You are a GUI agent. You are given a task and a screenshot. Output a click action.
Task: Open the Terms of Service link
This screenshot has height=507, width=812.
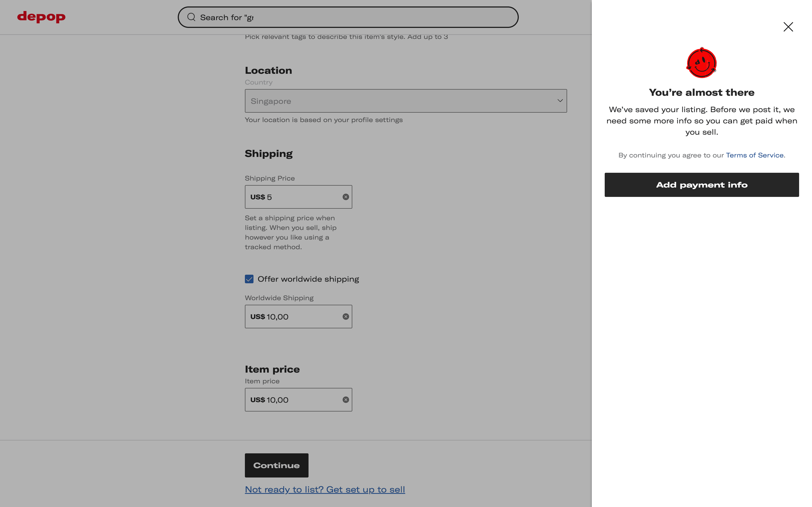pos(755,155)
